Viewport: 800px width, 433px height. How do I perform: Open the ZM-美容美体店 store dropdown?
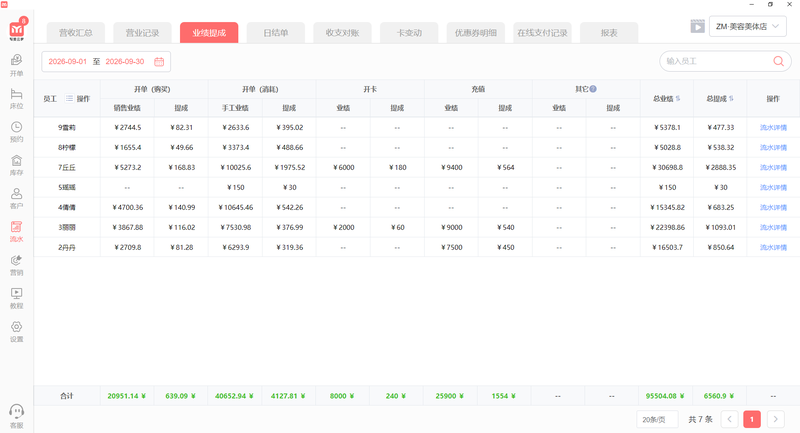coord(747,27)
